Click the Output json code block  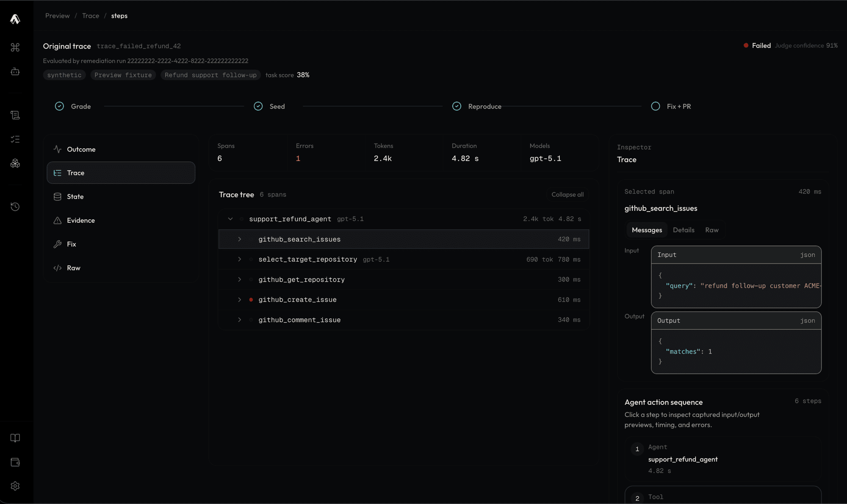pos(736,343)
